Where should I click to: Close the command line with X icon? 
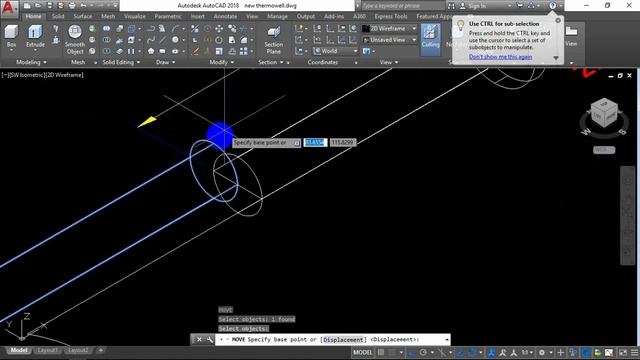pyautogui.click(x=199, y=340)
